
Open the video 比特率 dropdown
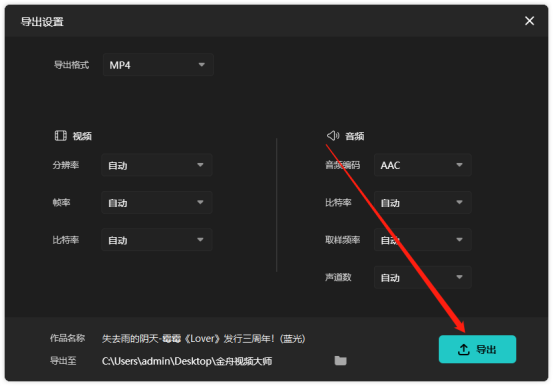[157, 240]
